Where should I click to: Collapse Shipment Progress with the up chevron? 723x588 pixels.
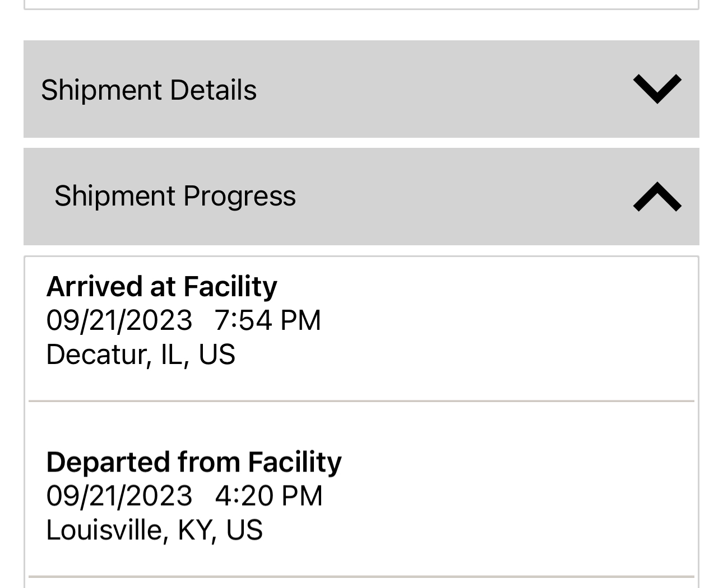(657, 197)
